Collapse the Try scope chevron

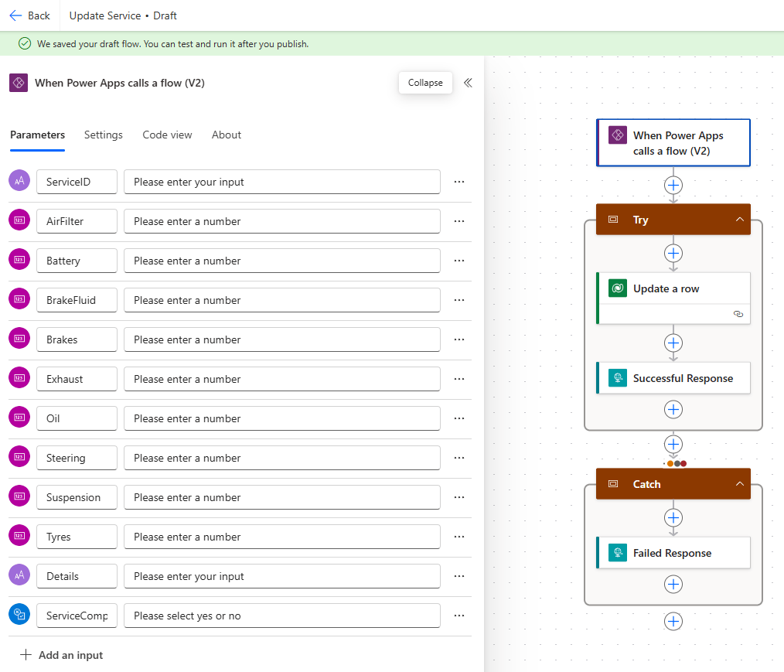[x=739, y=220]
